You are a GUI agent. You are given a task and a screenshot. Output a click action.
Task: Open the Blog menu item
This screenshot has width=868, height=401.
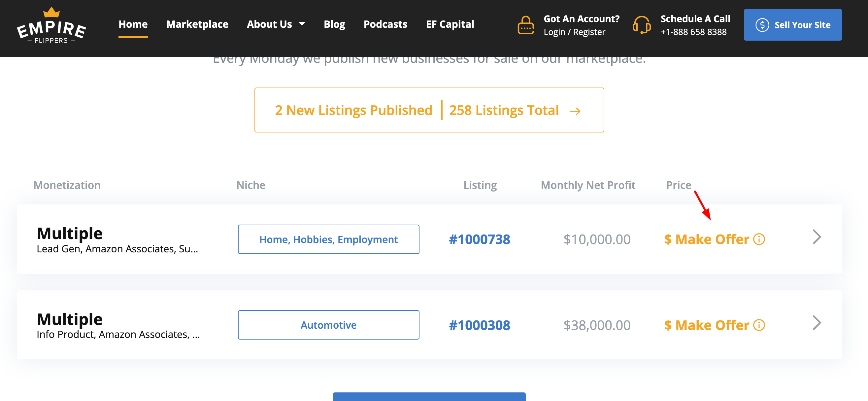click(x=334, y=24)
